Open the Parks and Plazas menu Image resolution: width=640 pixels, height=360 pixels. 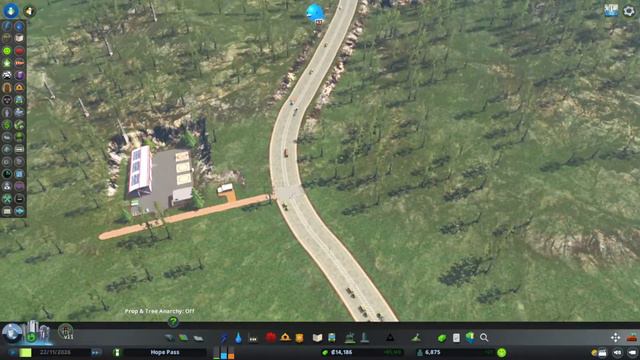point(350,337)
